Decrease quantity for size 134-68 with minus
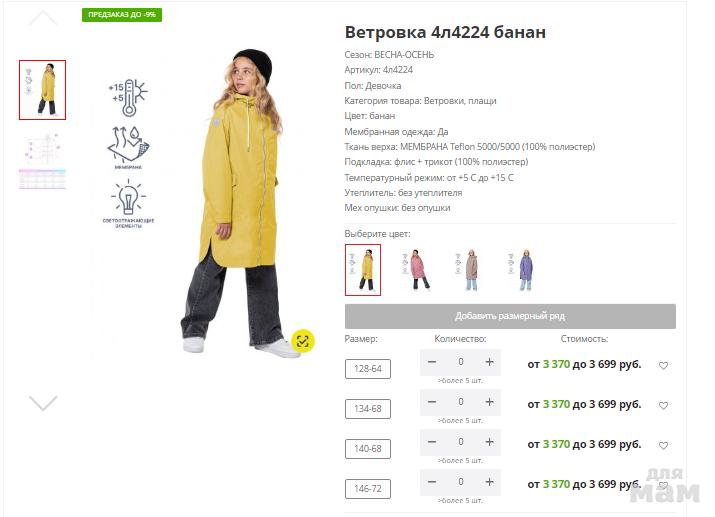The height and width of the screenshot is (517, 715). [x=432, y=402]
